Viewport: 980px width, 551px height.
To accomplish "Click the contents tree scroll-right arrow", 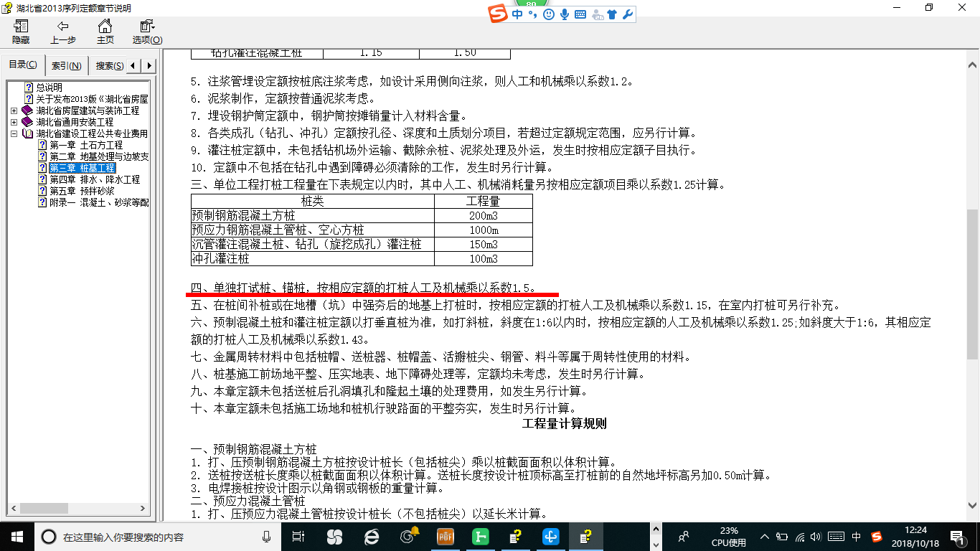I will [143, 509].
